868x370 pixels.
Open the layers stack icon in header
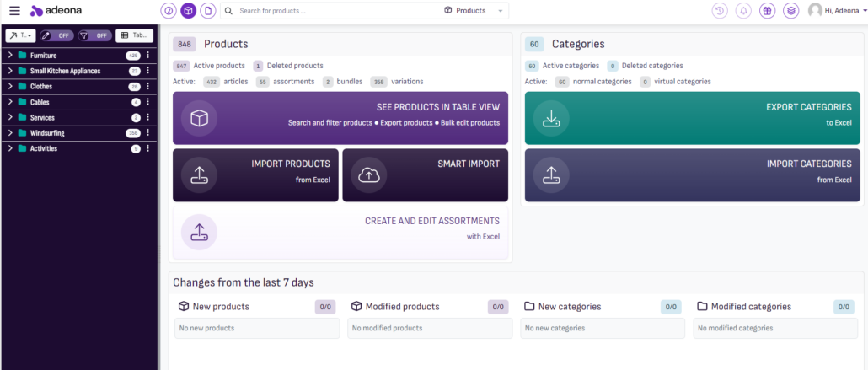tap(791, 10)
